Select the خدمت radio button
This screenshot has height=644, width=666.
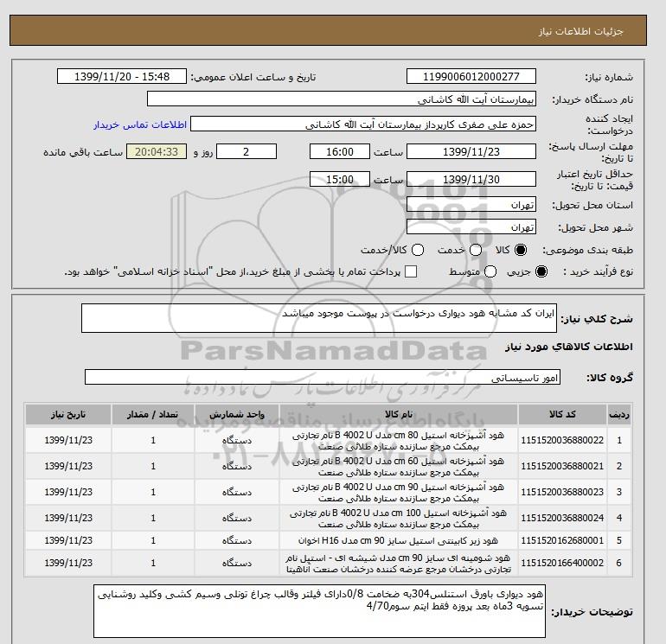[x=476, y=250]
